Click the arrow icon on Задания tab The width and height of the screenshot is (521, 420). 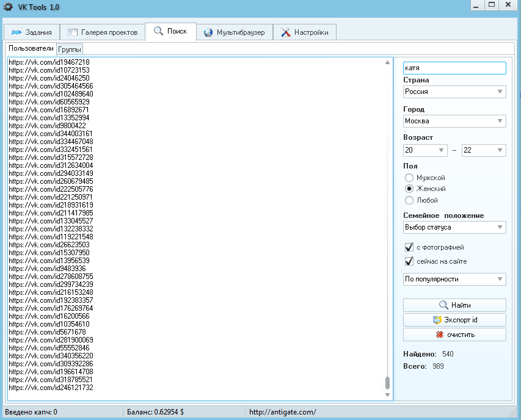(x=16, y=32)
